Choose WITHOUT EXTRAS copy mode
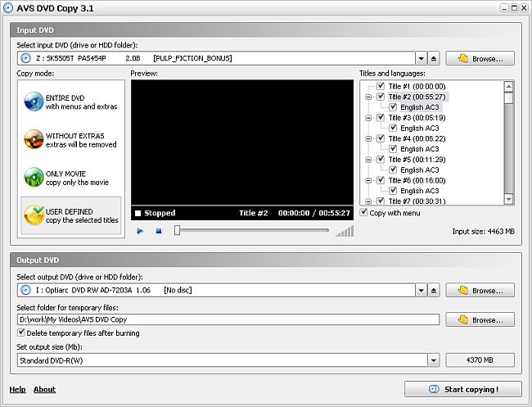Screen dimensions: 532x407 70,140
